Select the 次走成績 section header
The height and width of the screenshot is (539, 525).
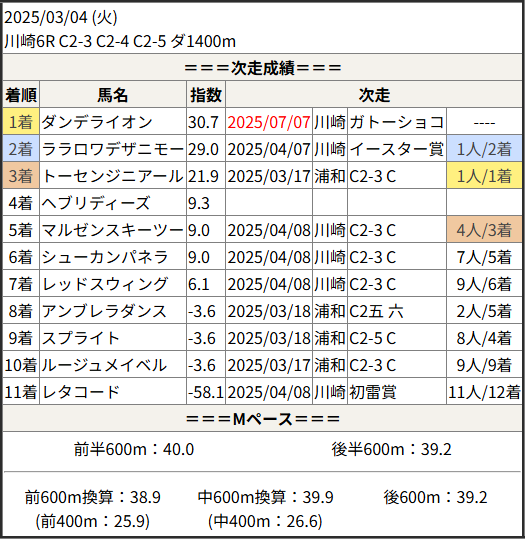263,68
